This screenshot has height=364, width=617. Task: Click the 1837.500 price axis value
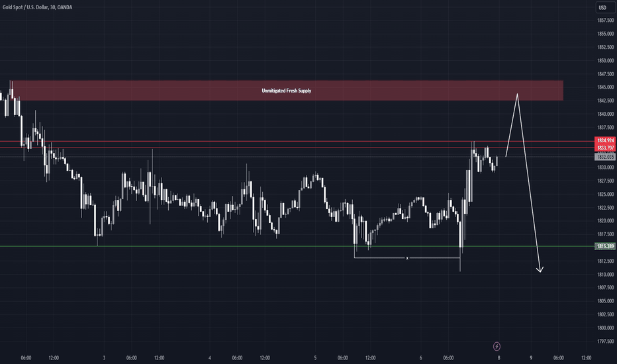(605, 128)
